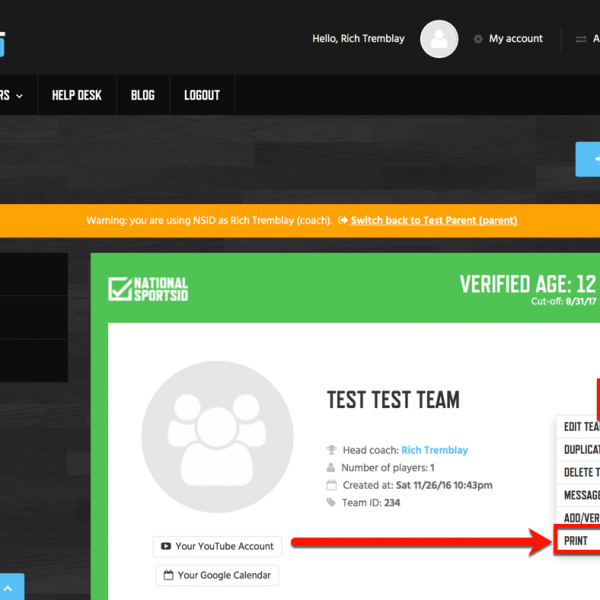Open the Help Desk menu item

tap(77, 95)
